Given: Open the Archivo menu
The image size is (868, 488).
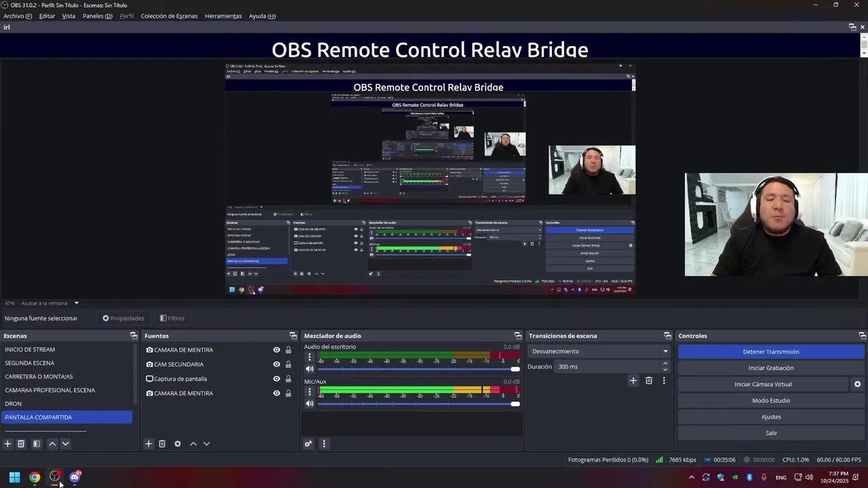Looking at the screenshot, I should pos(18,16).
